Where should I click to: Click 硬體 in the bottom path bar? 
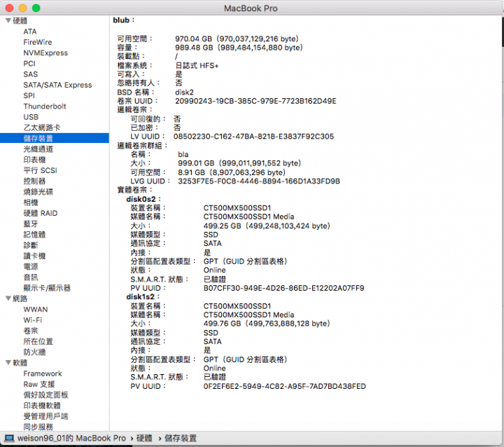click(x=144, y=439)
